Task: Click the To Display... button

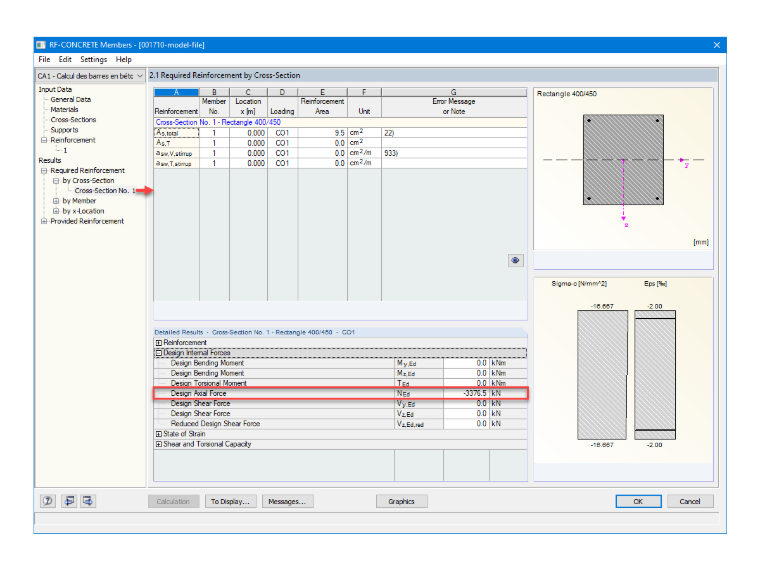Action: tap(230, 501)
